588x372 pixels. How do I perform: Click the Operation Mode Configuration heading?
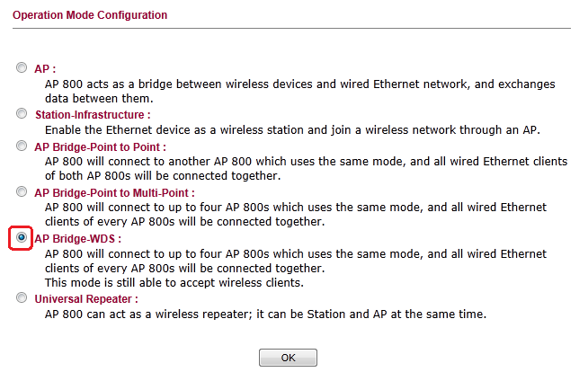click(x=90, y=16)
